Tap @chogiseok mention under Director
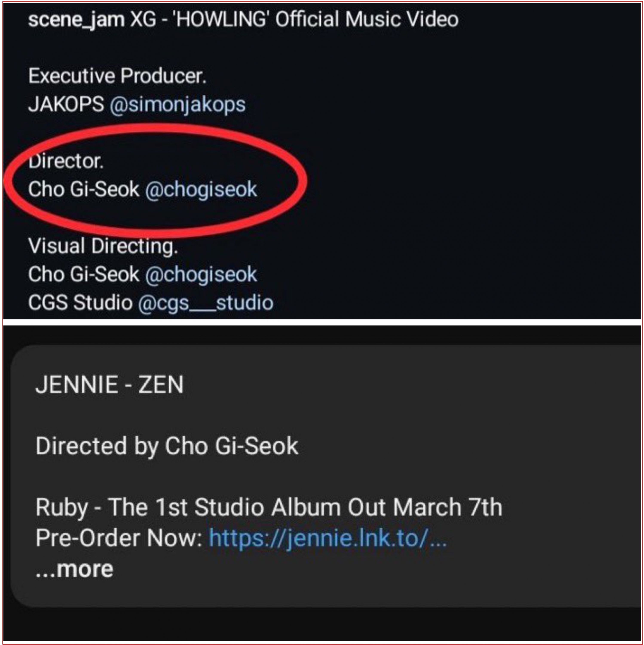This screenshot has height=645, width=644. pyautogui.click(x=201, y=190)
